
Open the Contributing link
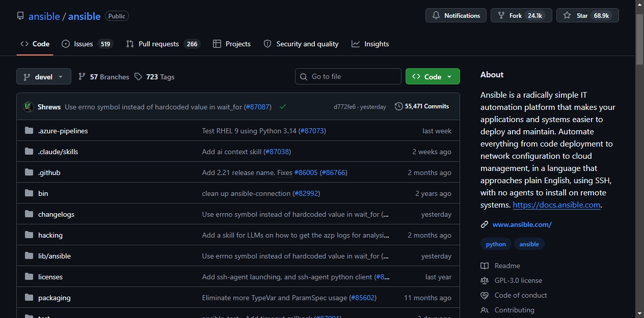[x=507, y=310]
